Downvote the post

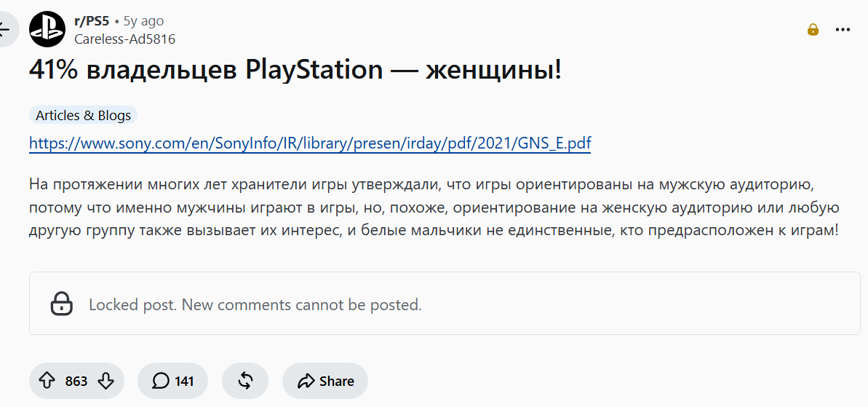(x=105, y=381)
